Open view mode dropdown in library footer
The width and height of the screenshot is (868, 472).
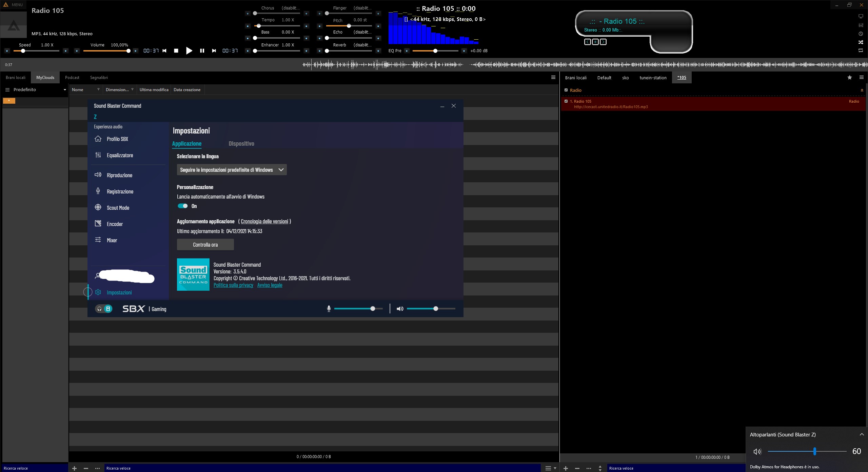550,468
